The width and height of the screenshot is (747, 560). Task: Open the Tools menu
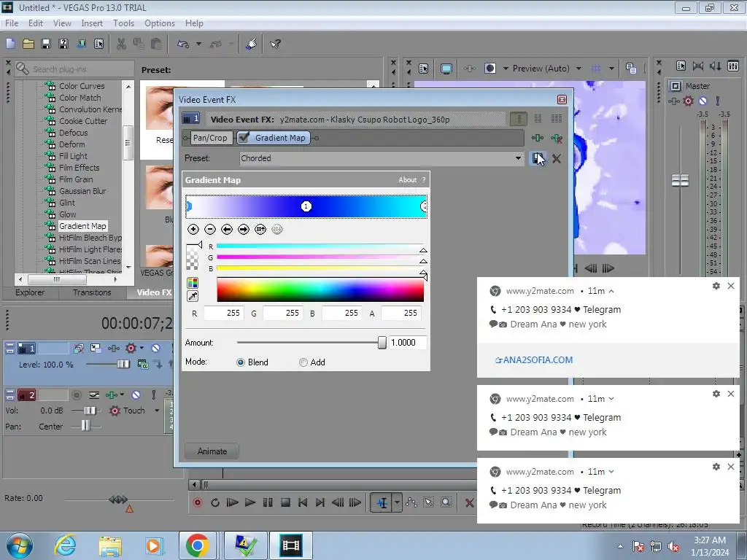click(123, 23)
